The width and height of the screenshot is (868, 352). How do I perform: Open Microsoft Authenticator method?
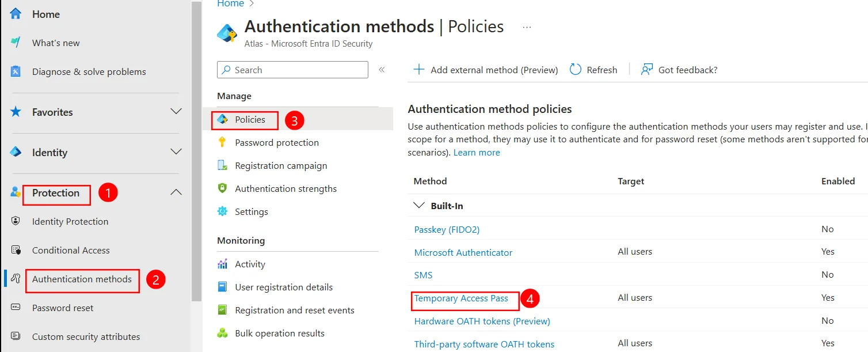point(463,252)
